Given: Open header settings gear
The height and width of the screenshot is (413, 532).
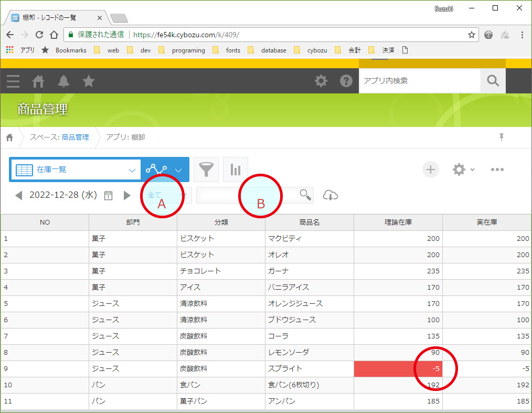Looking at the screenshot, I should [321, 81].
